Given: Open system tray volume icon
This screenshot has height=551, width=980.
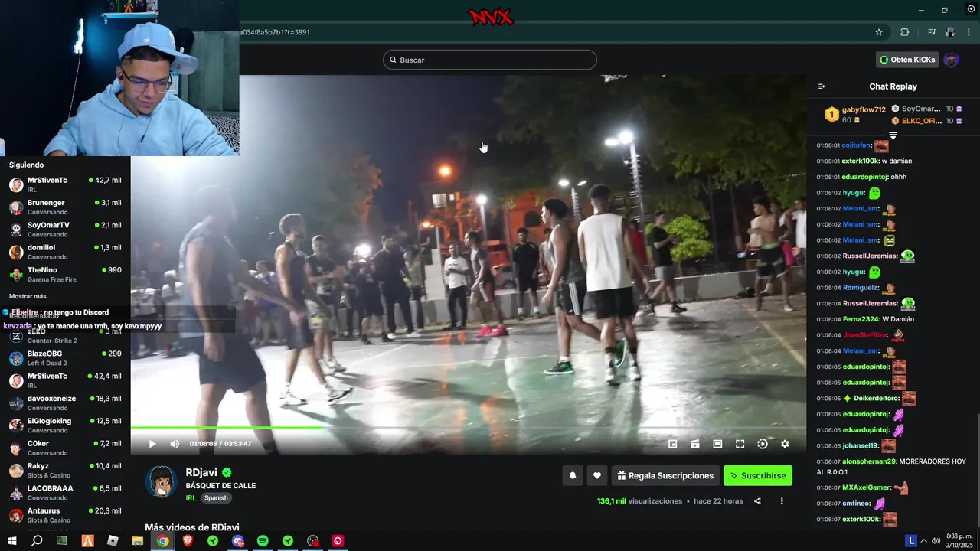Looking at the screenshot, I should (936, 541).
